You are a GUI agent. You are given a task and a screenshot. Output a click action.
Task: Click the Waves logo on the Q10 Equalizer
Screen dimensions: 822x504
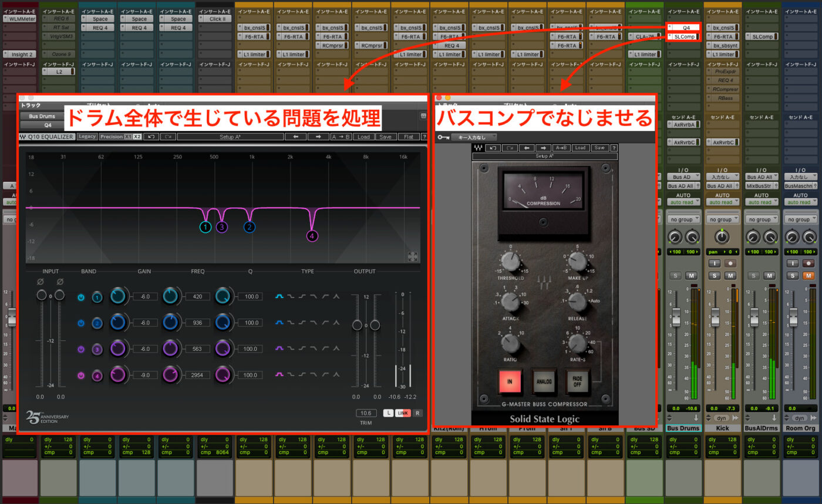(x=22, y=136)
